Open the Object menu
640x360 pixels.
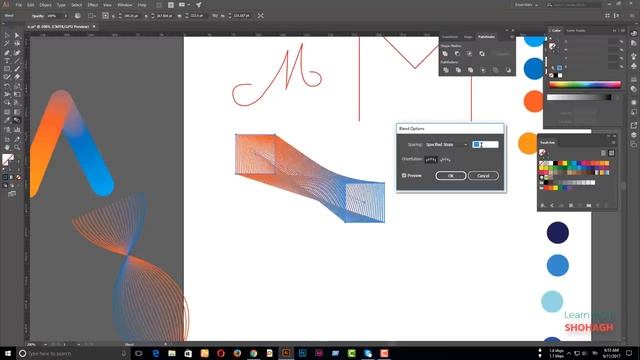click(45, 5)
